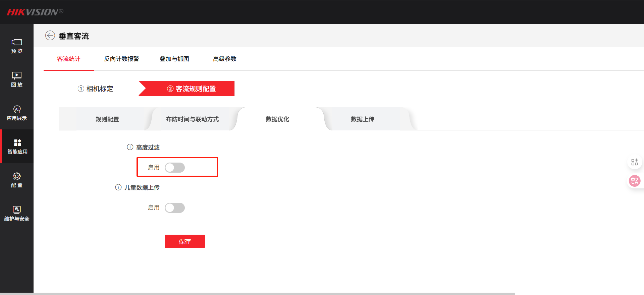This screenshot has width=644, height=295.
Task: Open the 数据上传 sub-tab
Action: pos(363,119)
